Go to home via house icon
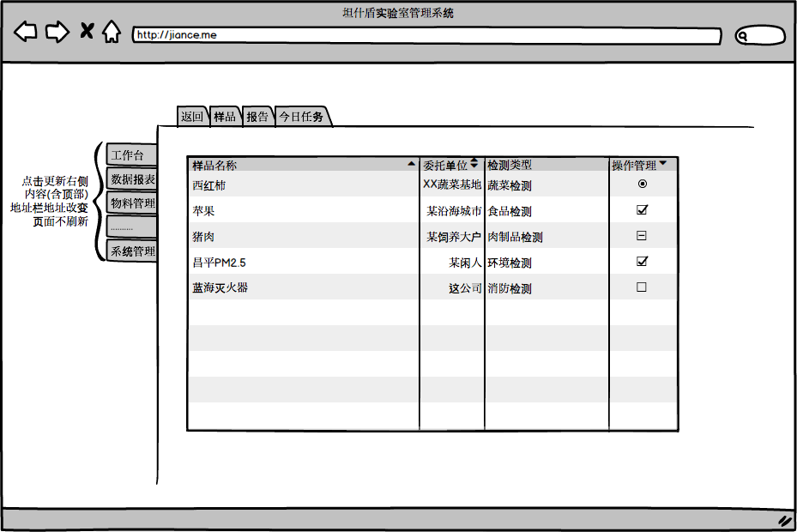Image resolution: width=797 pixels, height=532 pixels. [111, 33]
